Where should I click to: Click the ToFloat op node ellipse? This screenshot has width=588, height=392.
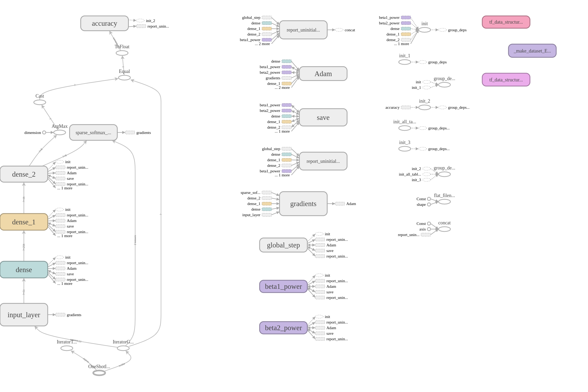(x=122, y=53)
